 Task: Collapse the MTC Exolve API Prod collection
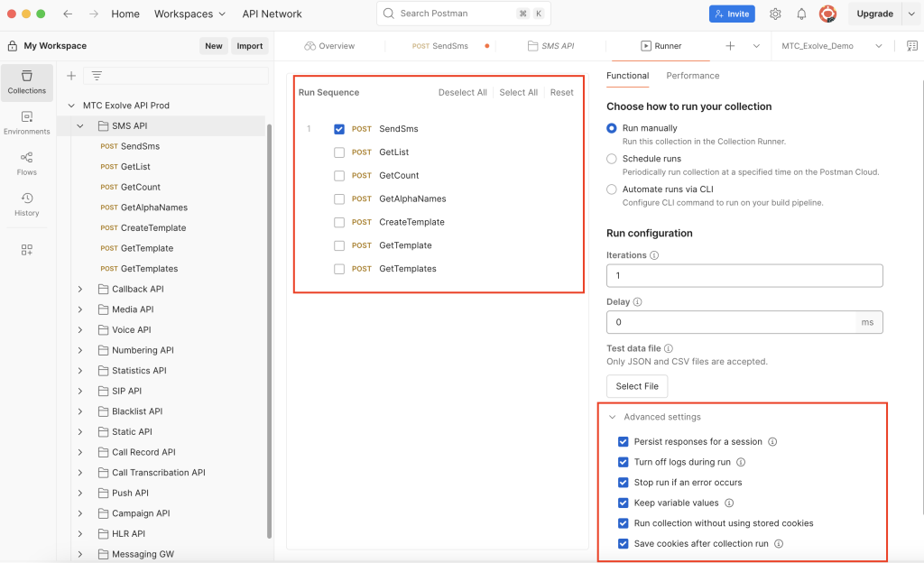coord(71,106)
